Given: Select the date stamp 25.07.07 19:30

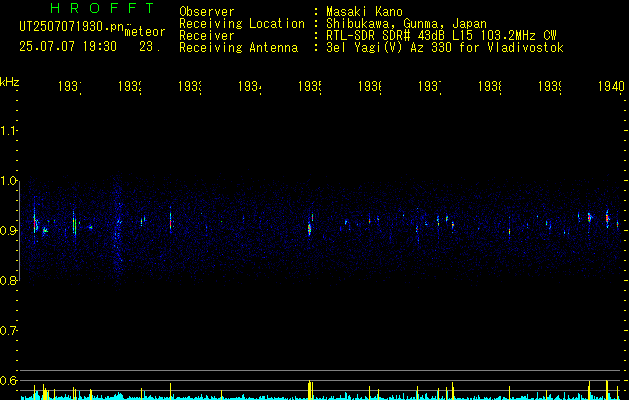Looking at the screenshot, I should click(68, 47).
